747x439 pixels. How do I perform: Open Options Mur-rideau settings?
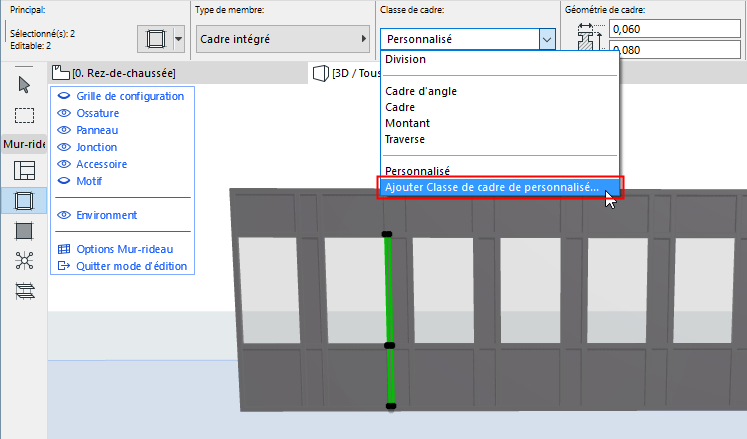pos(124,249)
